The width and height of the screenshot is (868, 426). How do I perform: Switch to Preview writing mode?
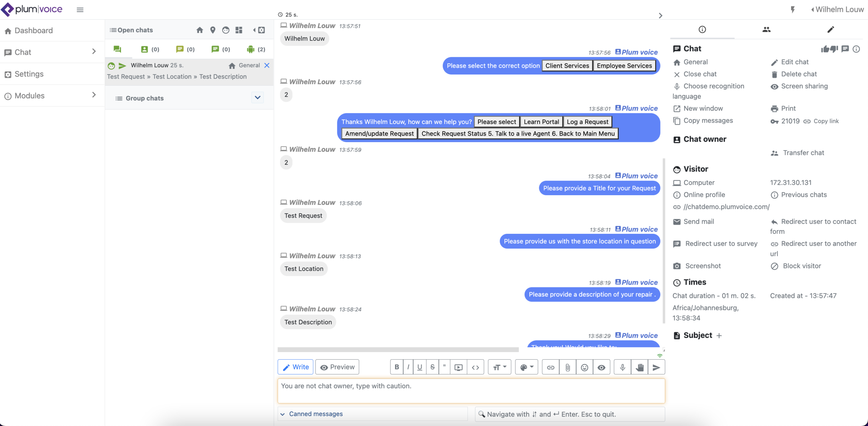337,366
